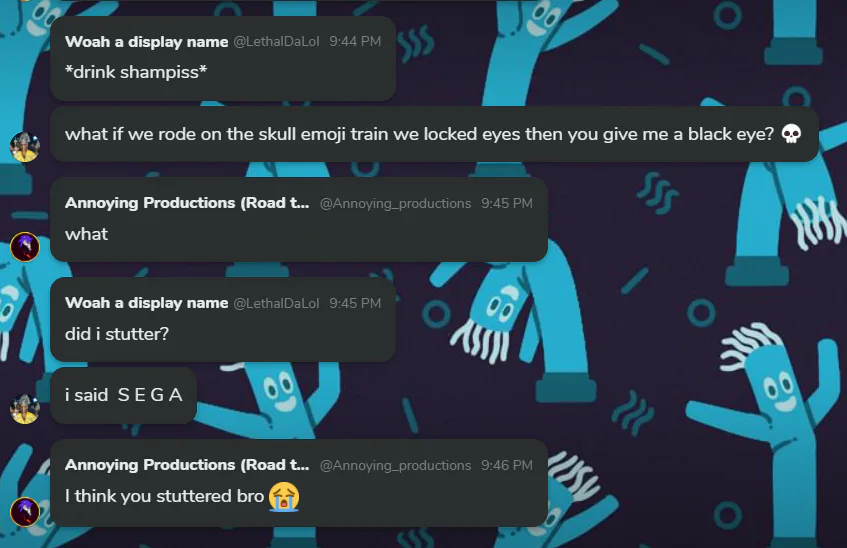Click the 9:46 PM timestamp
This screenshot has height=548, width=847.
tap(507, 465)
